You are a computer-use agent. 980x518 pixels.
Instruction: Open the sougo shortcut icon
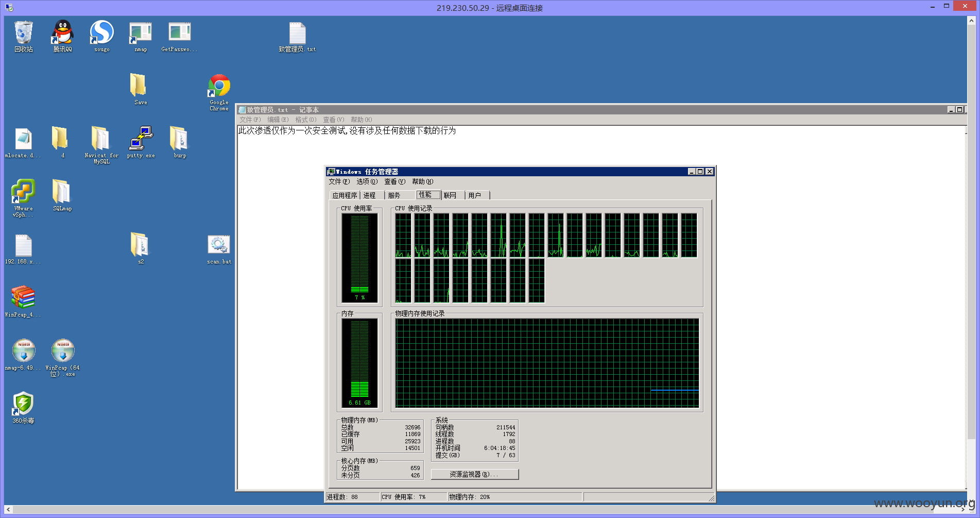tap(102, 36)
